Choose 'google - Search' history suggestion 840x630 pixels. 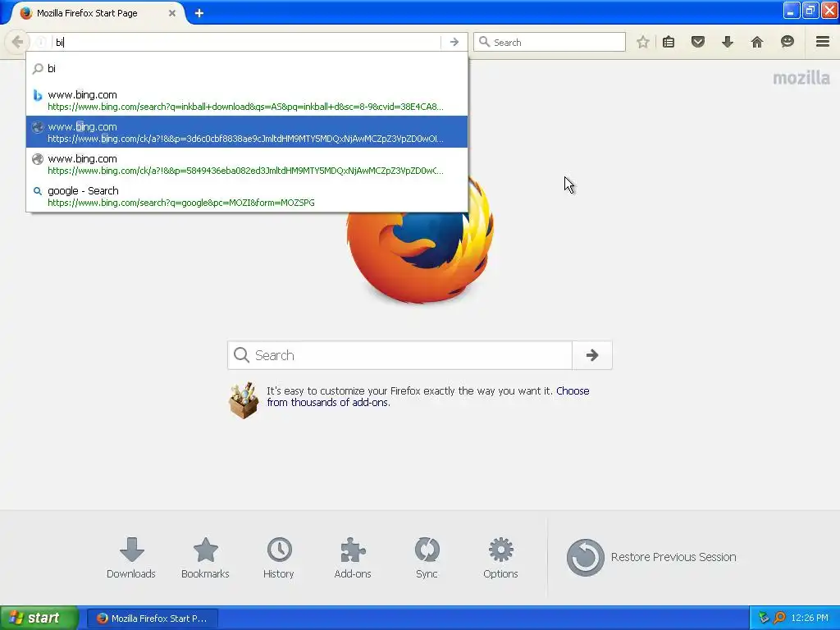[247, 196]
